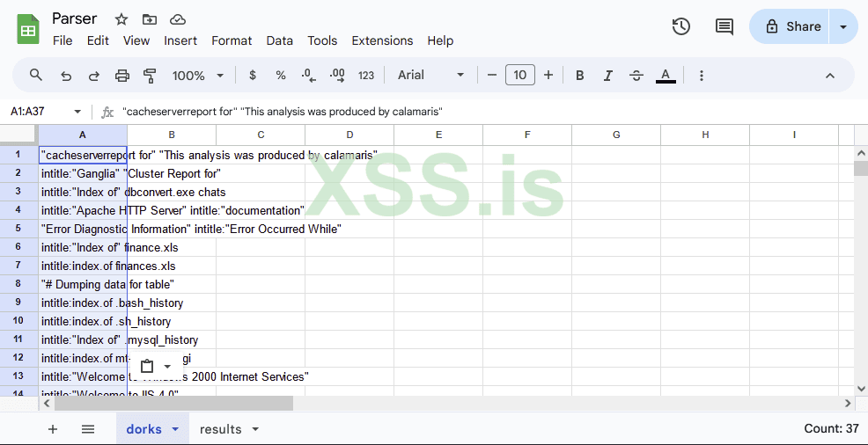Decrease decimal places

pyautogui.click(x=309, y=75)
